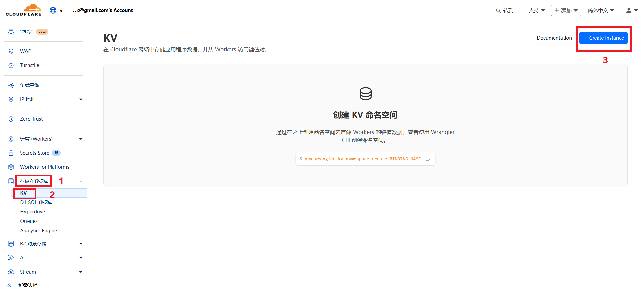This screenshot has height=295, width=644.
Task: Click the Secrets Store lock icon
Action: click(11, 153)
